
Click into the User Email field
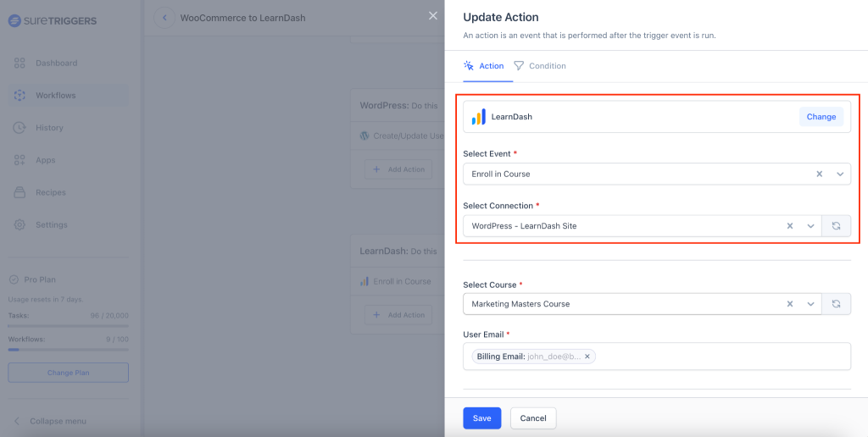(x=721, y=357)
